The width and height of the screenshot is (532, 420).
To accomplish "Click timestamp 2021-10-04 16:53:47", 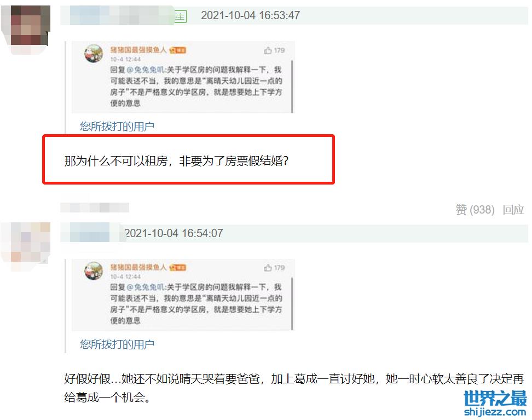I will (x=250, y=15).
